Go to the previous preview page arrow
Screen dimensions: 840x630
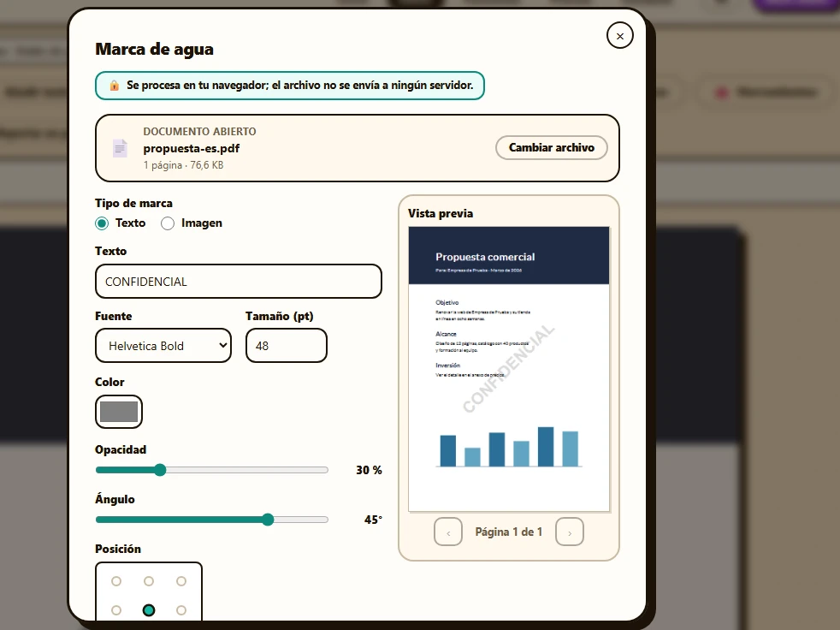[x=448, y=532]
